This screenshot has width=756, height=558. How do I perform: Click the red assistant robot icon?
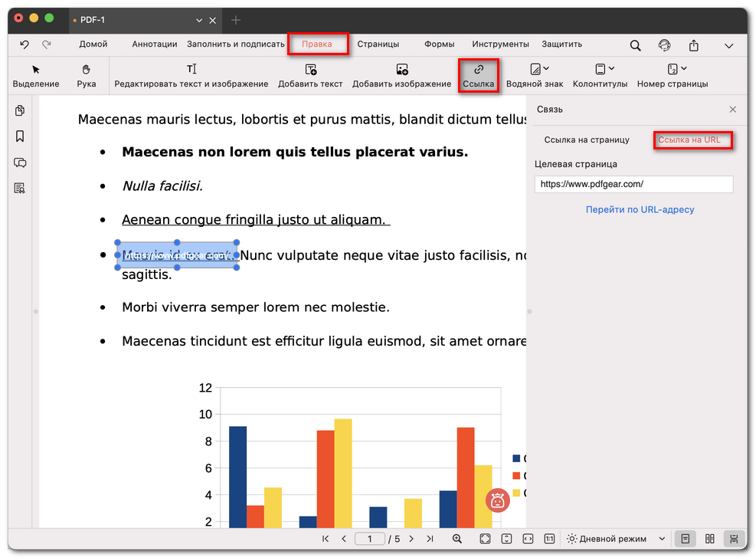point(498,501)
